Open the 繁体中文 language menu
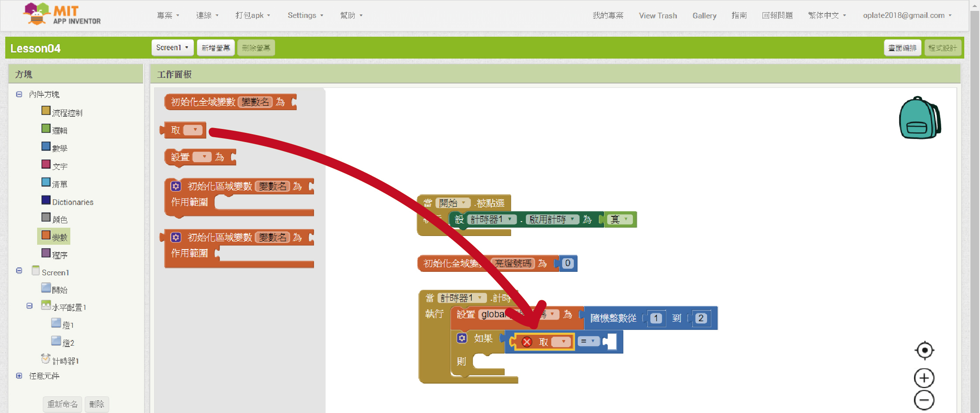Viewport: 980px width, 413px height. pos(827,15)
